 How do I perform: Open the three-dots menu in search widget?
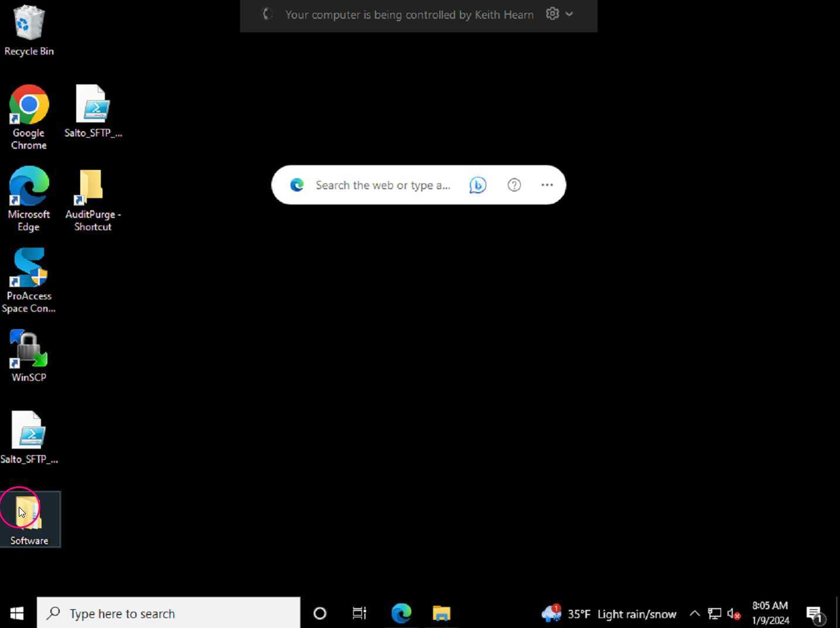pos(547,185)
